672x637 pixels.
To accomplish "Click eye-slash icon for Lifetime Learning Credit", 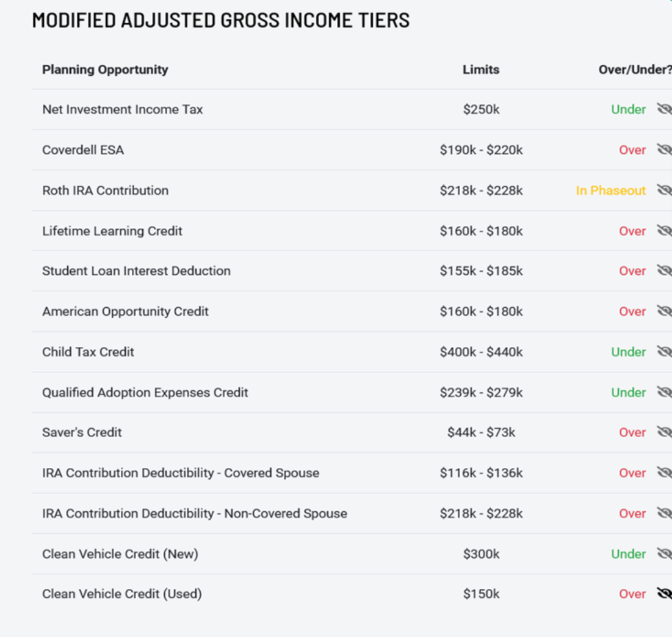I will click(x=664, y=230).
